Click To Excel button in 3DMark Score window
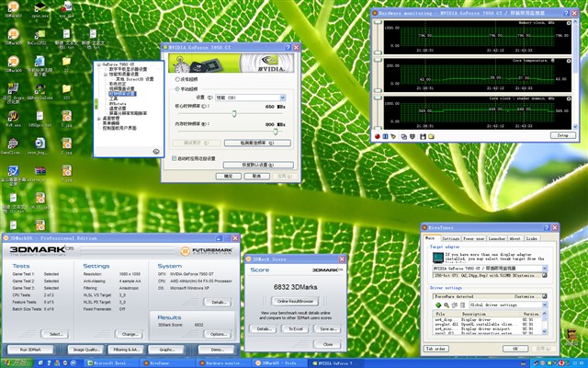Viewport: 588px width, 368px height. click(x=296, y=329)
